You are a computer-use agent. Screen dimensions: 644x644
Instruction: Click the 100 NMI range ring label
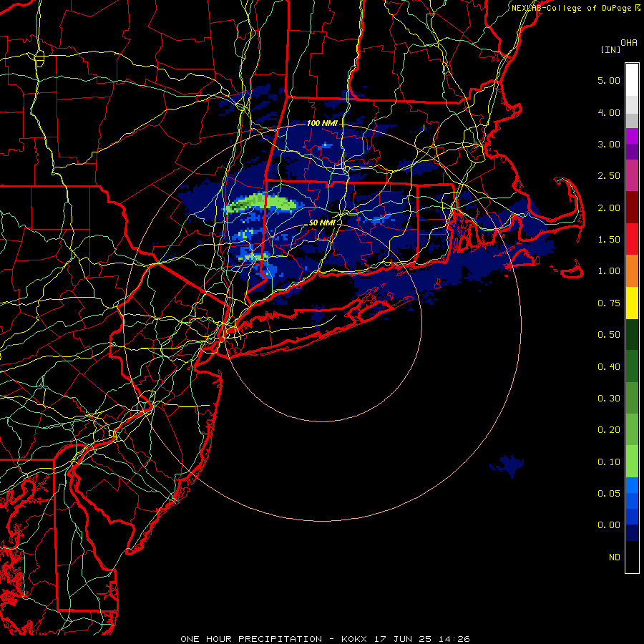pos(322,123)
